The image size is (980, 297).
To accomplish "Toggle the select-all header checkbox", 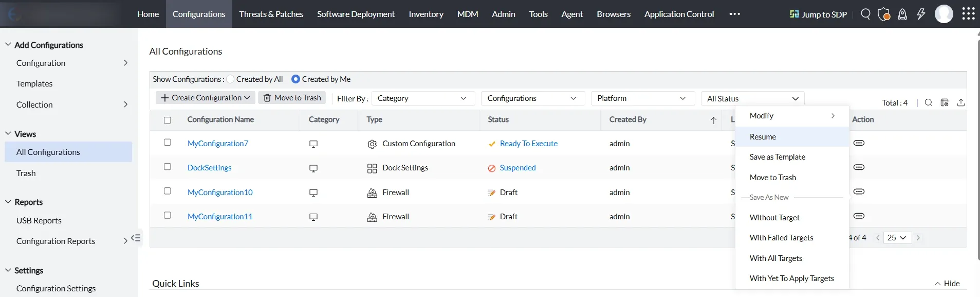I will [168, 120].
